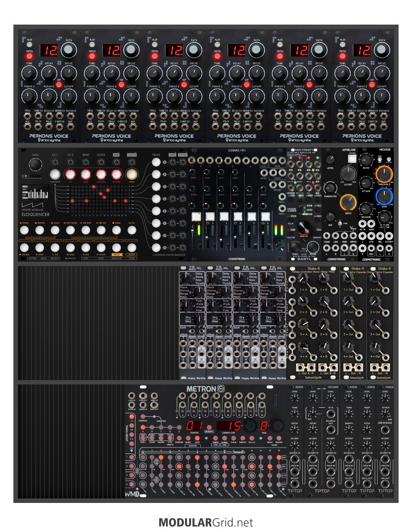Viewport: 412px width, 532px height.
Task: Click the Aphelion CHARACTER knob
Action: click(330, 188)
